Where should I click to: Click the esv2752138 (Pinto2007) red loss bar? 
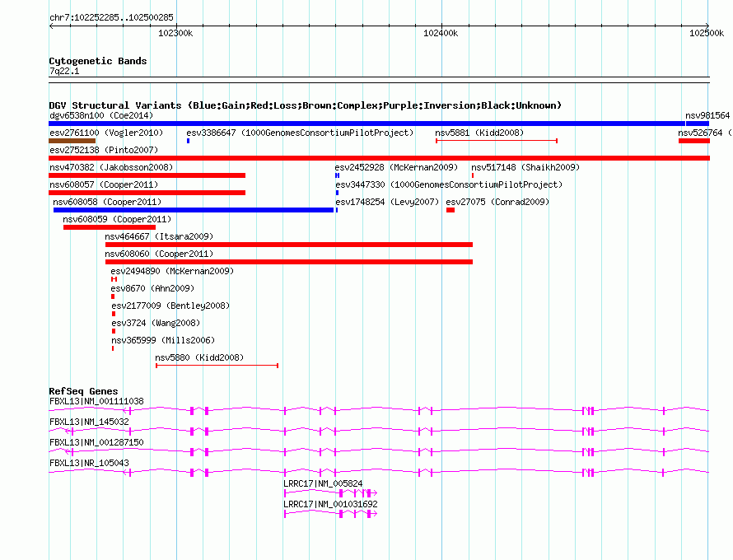pyautogui.click(x=379, y=158)
